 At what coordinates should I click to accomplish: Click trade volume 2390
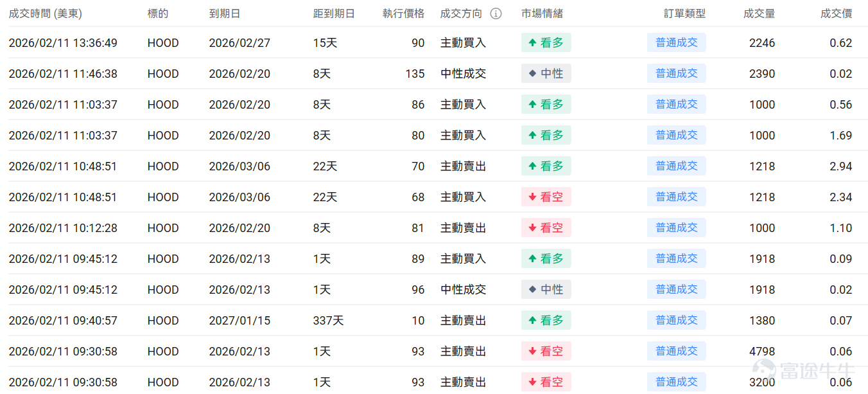(762, 74)
